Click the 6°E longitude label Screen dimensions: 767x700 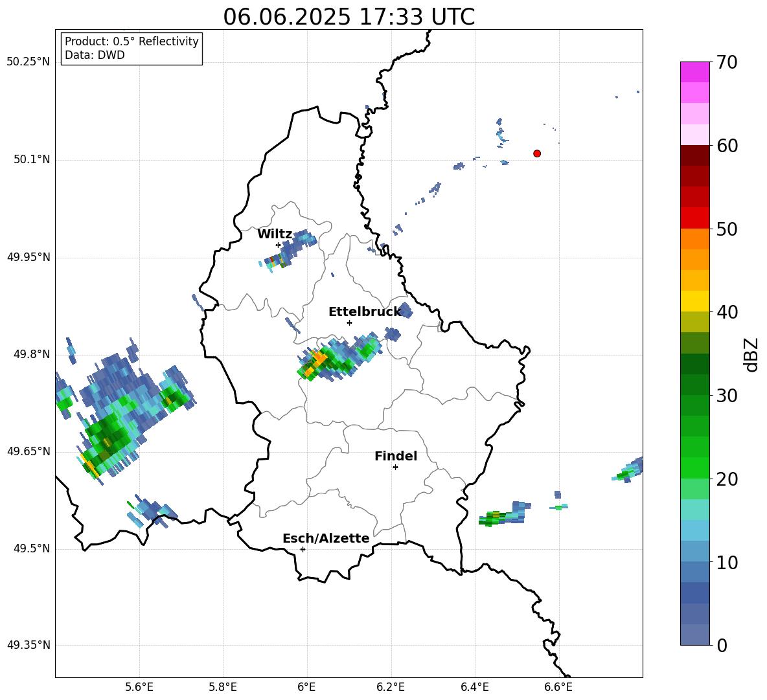point(306,688)
